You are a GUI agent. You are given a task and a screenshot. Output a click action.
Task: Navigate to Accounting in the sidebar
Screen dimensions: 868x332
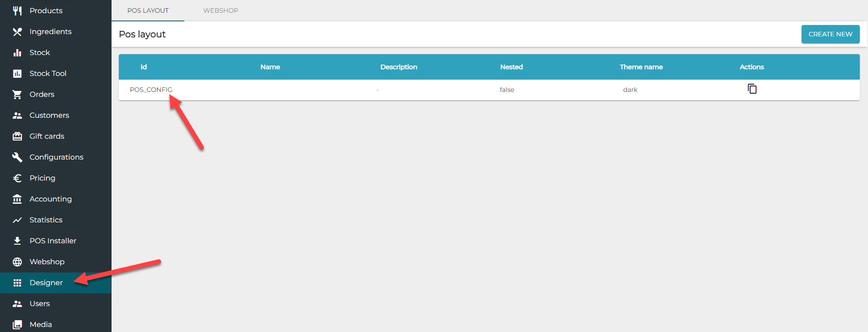coord(51,199)
